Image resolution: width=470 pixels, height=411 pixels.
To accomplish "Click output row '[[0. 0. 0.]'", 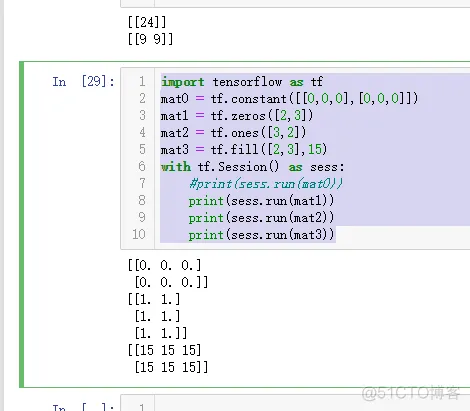I will tap(165, 265).
